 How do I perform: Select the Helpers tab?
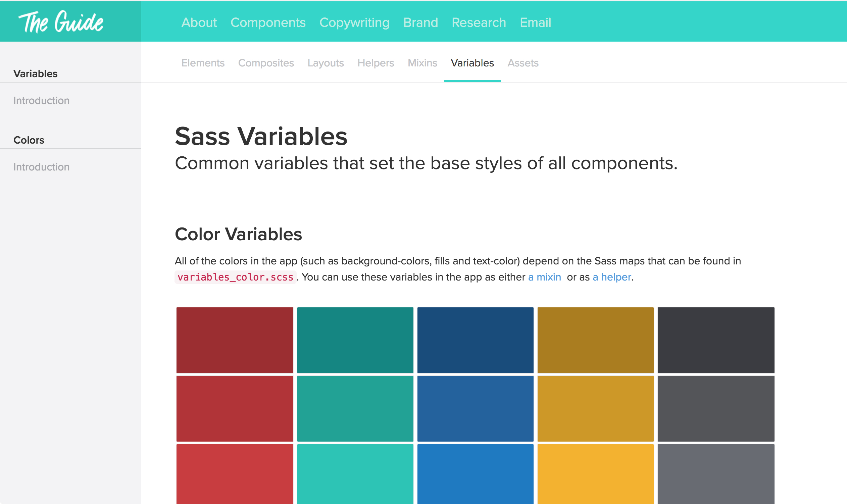[376, 63]
